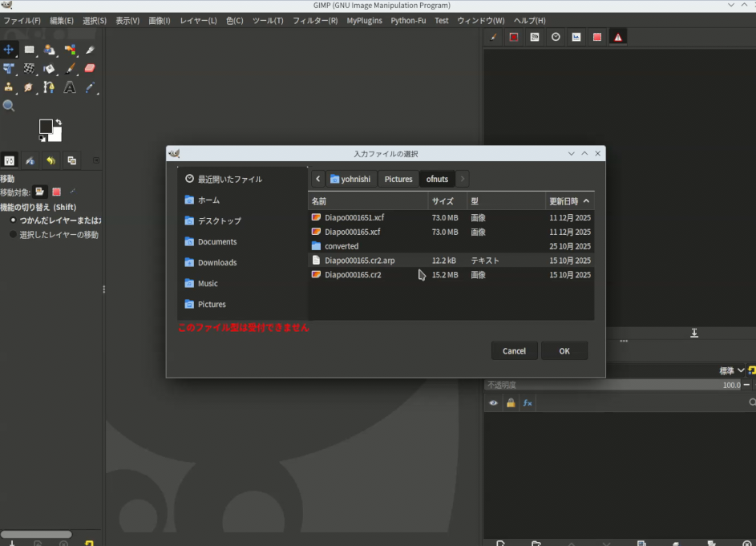Open the フィルター(R) menu
Image resolution: width=756 pixels, height=546 pixels.
coord(315,21)
